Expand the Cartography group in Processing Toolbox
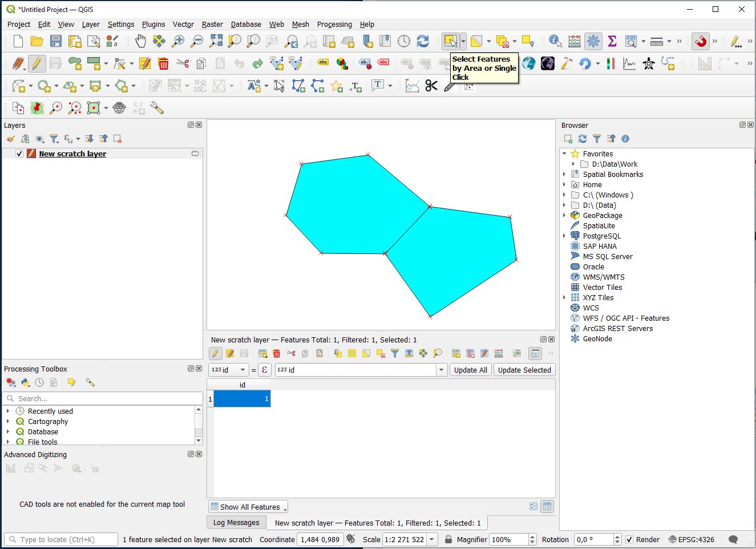Image resolution: width=756 pixels, height=549 pixels. (8, 422)
